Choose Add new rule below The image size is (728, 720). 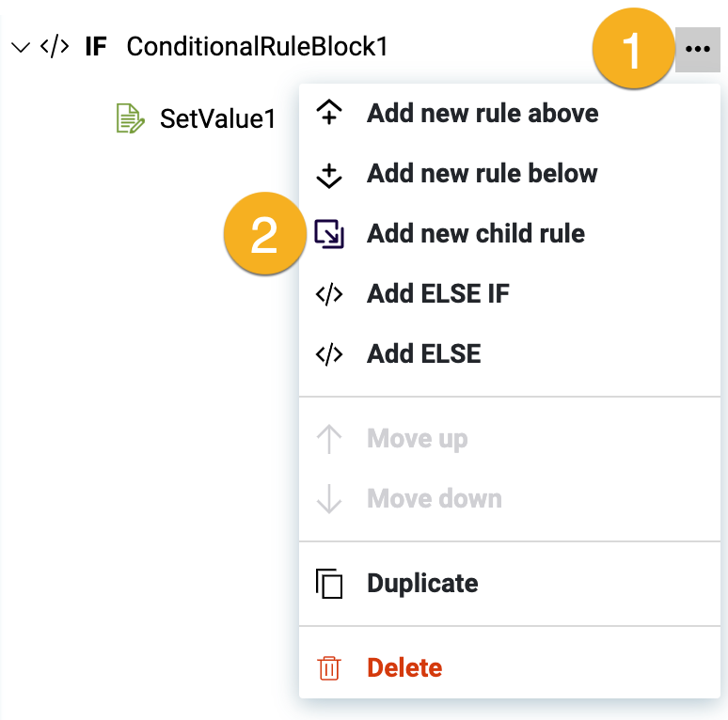[x=483, y=174]
